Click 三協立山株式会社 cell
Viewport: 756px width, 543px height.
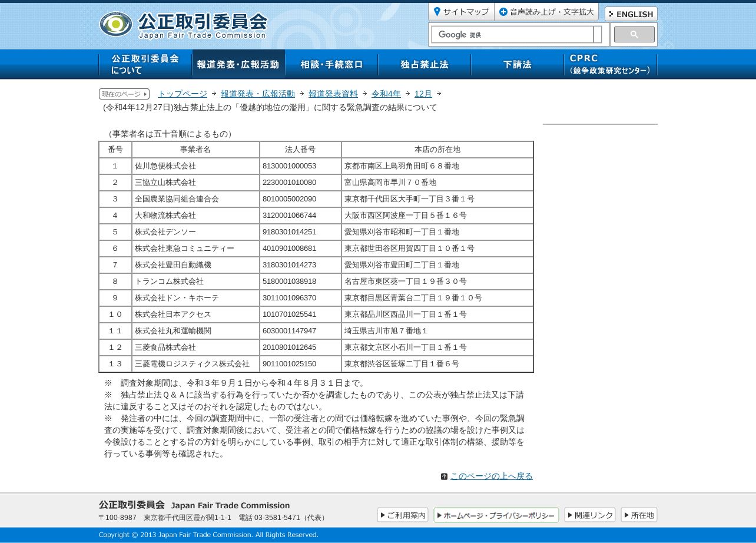pyautogui.click(x=195, y=183)
